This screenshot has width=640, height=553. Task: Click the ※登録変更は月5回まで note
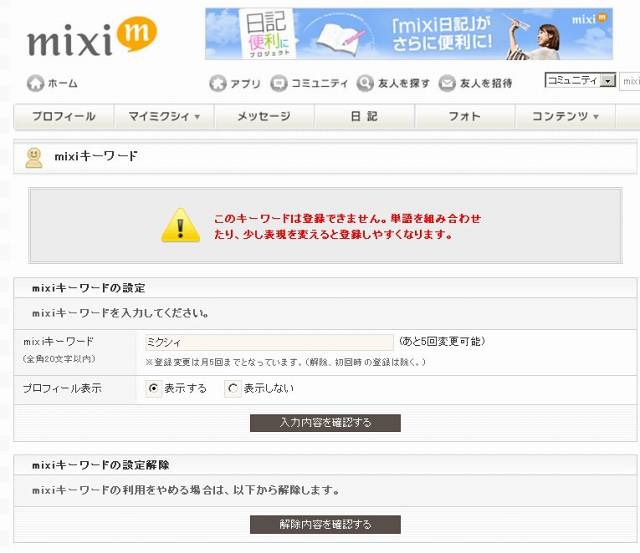coord(286,362)
